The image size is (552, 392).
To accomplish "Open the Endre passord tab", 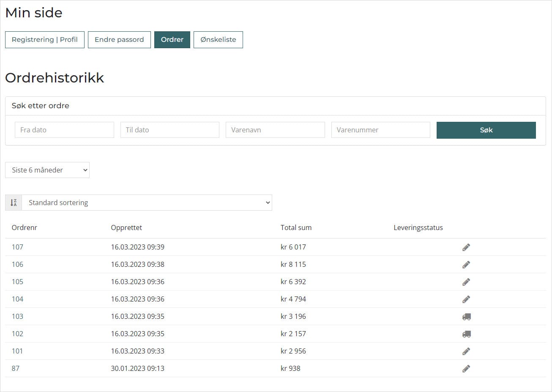I will click(x=119, y=40).
